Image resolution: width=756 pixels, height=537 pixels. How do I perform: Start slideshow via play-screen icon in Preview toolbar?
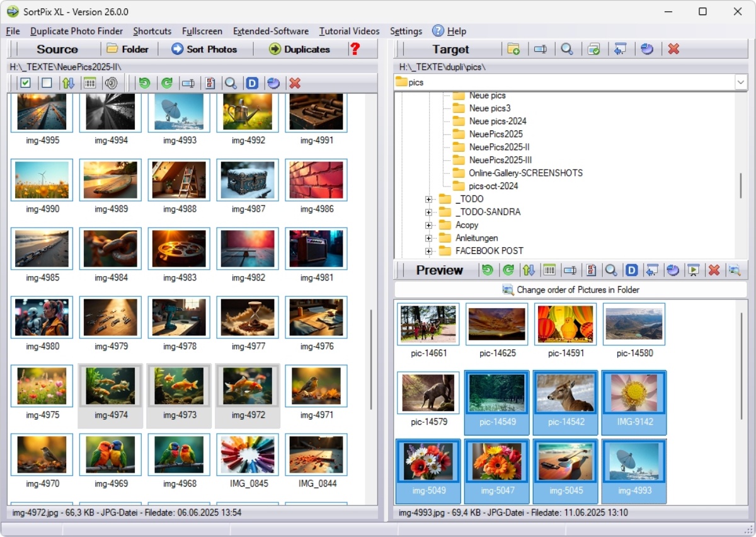[693, 270]
